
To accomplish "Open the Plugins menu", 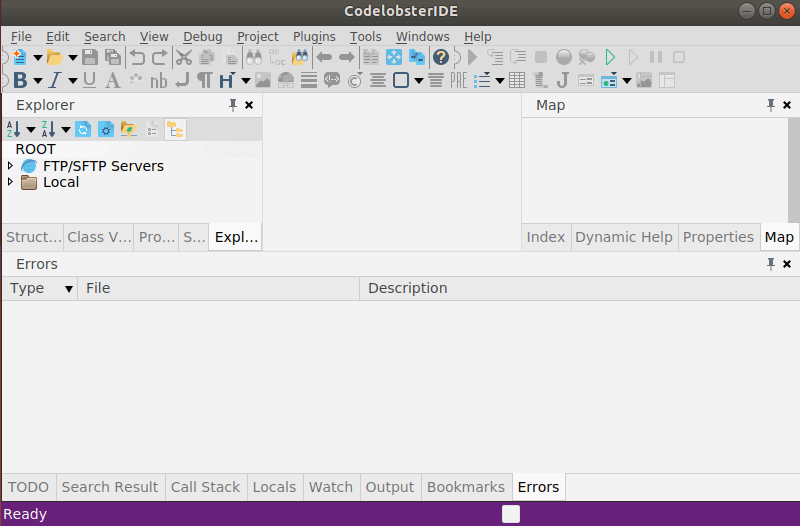I will 314,37.
